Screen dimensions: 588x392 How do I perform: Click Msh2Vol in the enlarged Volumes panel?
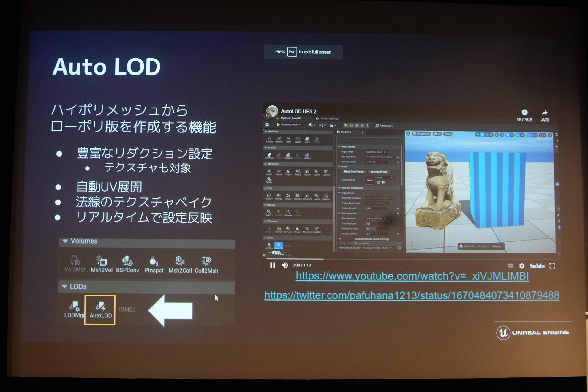tap(102, 264)
